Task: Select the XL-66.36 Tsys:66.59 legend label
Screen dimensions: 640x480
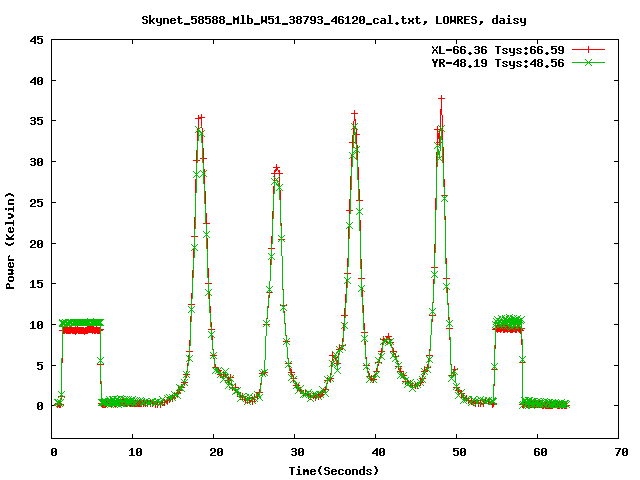Action: pyautogui.click(x=498, y=50)
